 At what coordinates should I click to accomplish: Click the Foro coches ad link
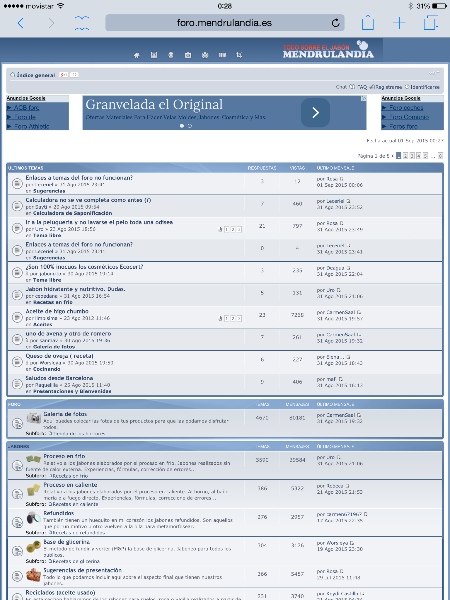[406, 108]
